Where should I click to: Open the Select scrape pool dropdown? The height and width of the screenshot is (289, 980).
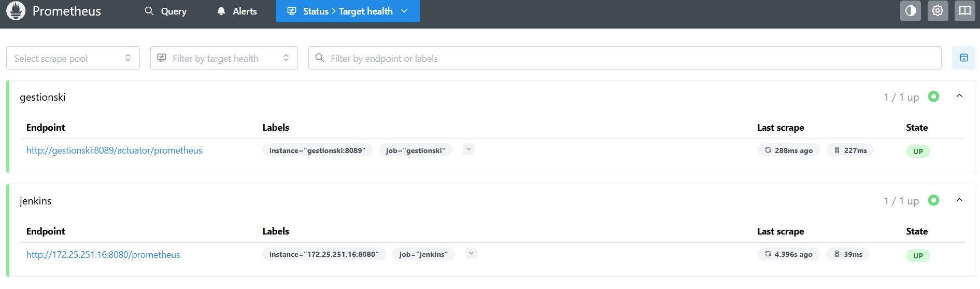click(x=73, y=58)
